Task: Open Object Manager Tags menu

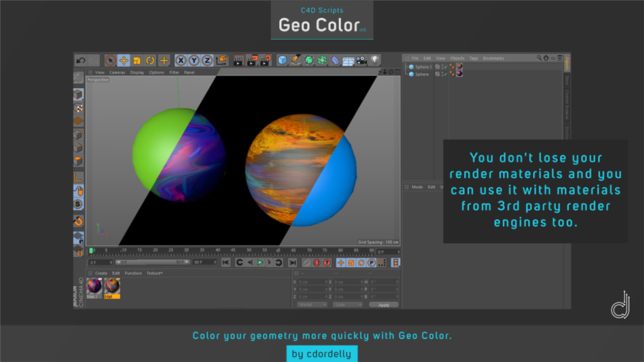Action: (473, 58)
